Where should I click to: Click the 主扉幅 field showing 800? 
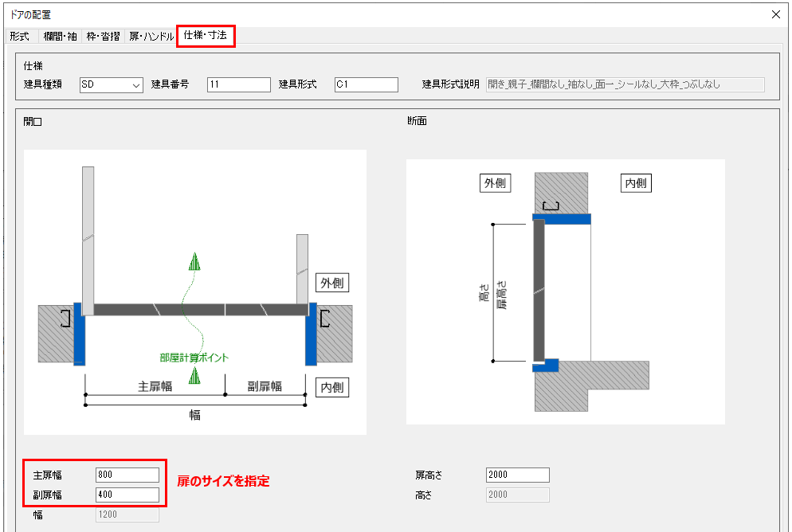tap(127, 475)
